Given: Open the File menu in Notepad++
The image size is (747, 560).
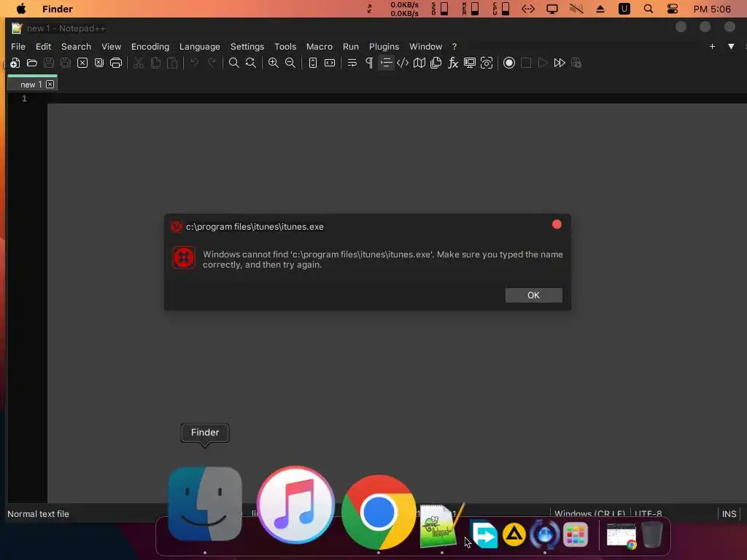Looking at the screenshot, I should coord(18,47).
